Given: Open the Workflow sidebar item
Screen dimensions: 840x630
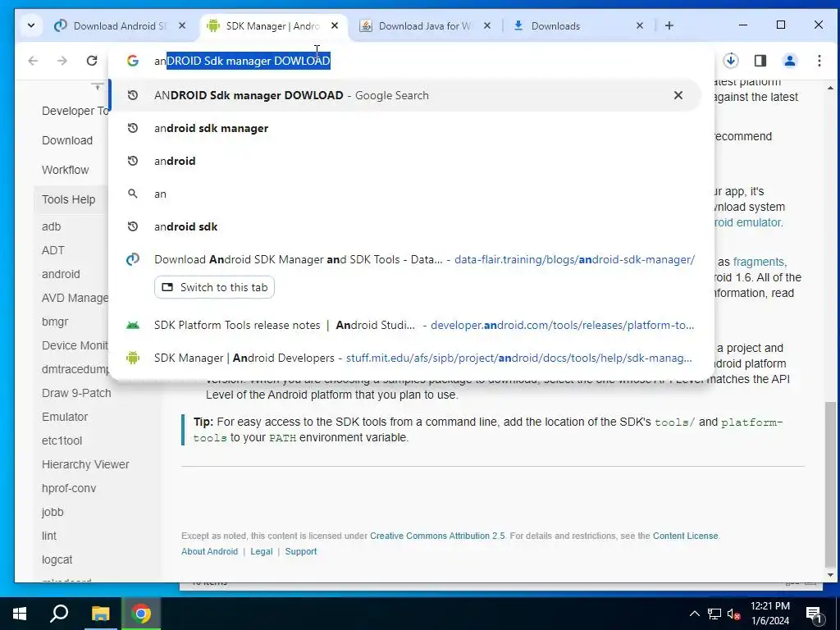Looking at the screenshot, I should (65, 170).
